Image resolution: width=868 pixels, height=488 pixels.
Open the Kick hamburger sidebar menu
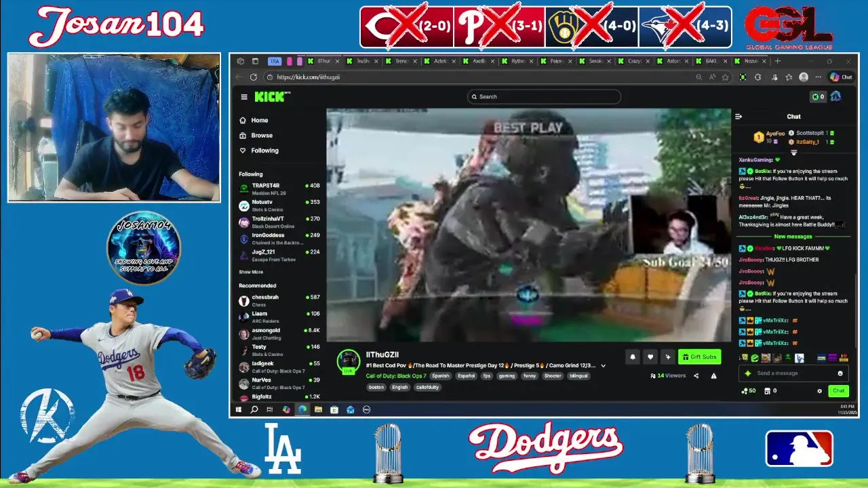[x=244, y=97]
